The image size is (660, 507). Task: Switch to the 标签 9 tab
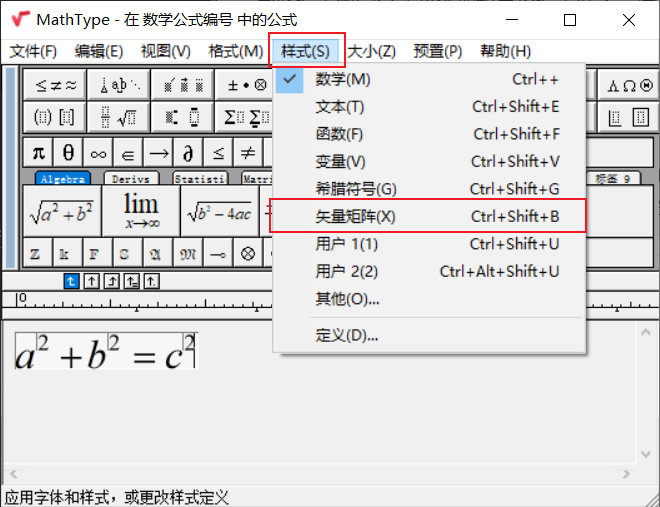(613, 179)
